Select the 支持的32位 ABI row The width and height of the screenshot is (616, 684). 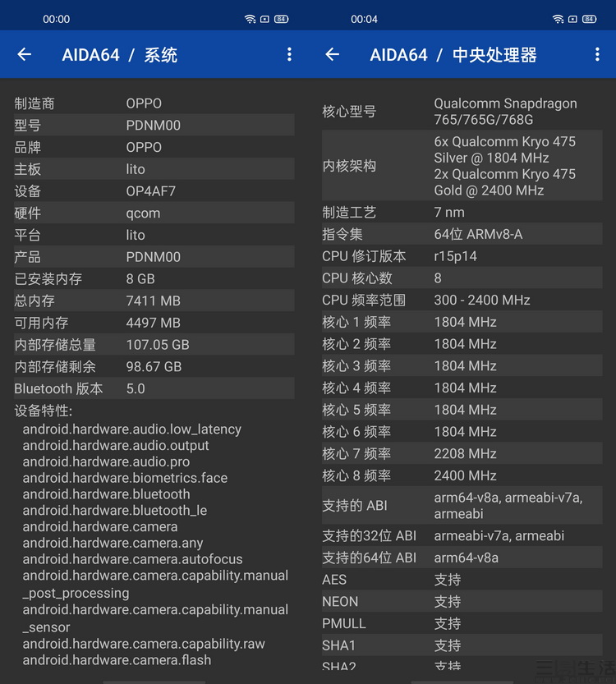(x=462, y=535)
